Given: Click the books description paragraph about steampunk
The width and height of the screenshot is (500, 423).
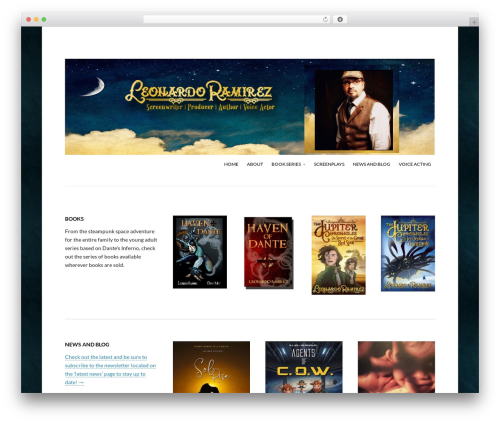Looking at the screenshot, I should tap(111, 248).
